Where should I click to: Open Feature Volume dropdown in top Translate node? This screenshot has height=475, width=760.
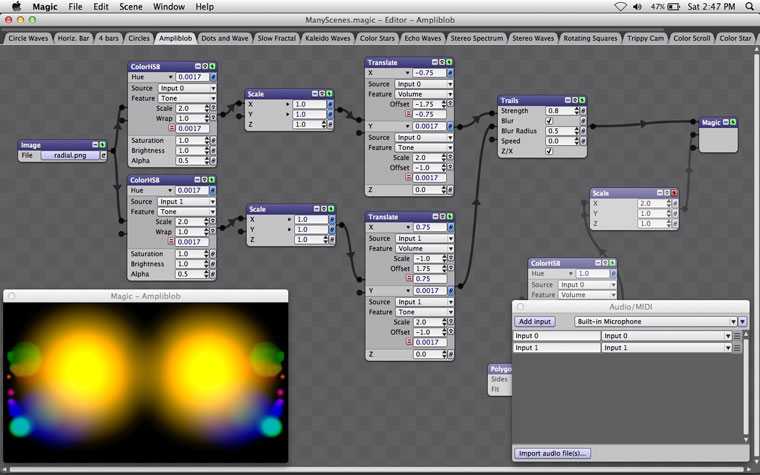pos(423,94)
